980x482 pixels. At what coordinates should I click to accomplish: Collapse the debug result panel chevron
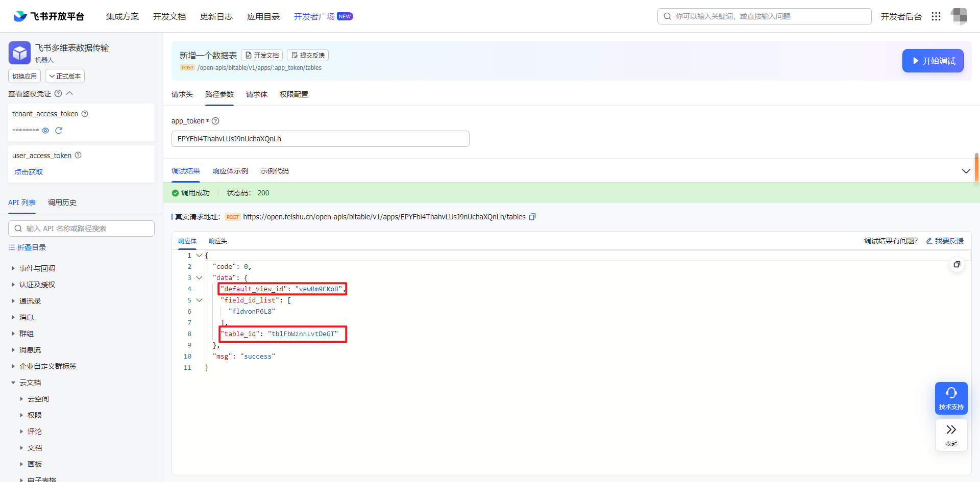(x=966, y=171)
